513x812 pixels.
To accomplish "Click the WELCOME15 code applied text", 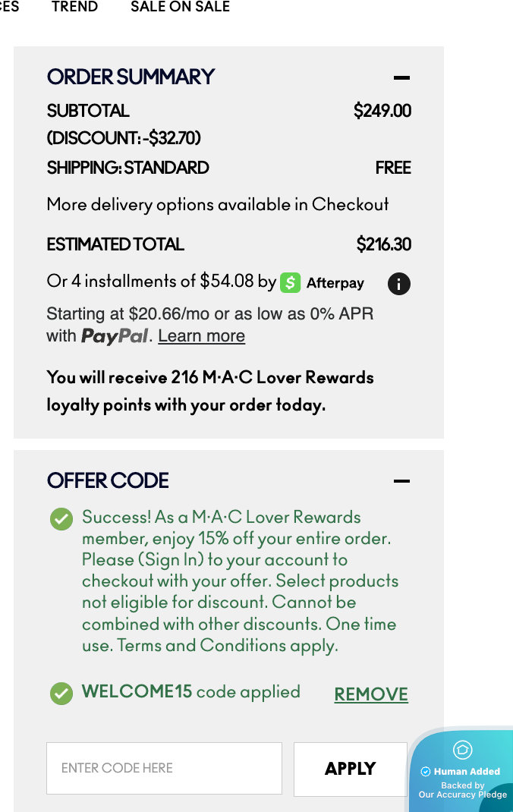I will point(190,692).
